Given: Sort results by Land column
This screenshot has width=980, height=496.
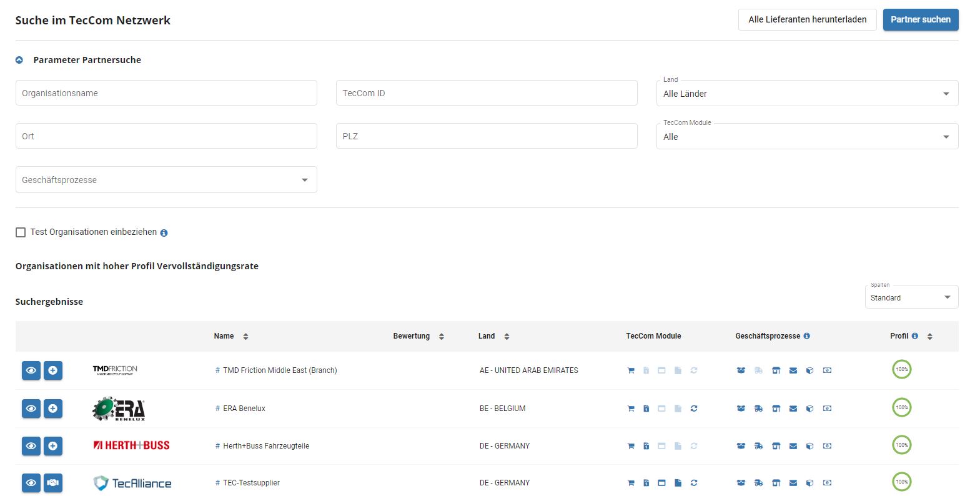Looking at the screenshot, I should [507, 336].
